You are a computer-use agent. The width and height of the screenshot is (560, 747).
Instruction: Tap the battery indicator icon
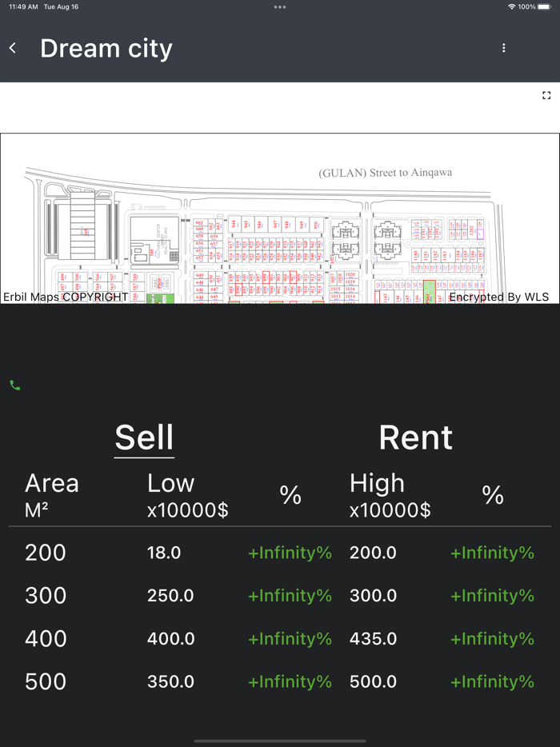[544, 6]
